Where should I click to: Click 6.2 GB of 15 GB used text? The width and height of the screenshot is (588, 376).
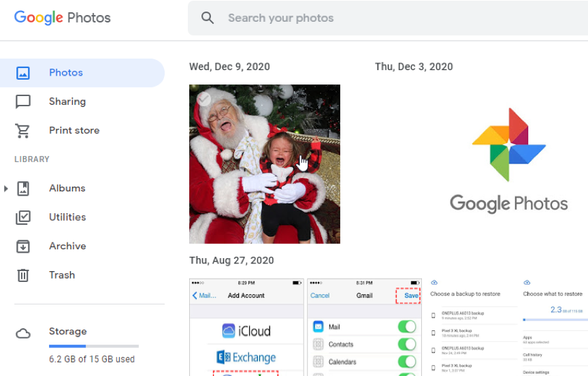click(92, 359)
